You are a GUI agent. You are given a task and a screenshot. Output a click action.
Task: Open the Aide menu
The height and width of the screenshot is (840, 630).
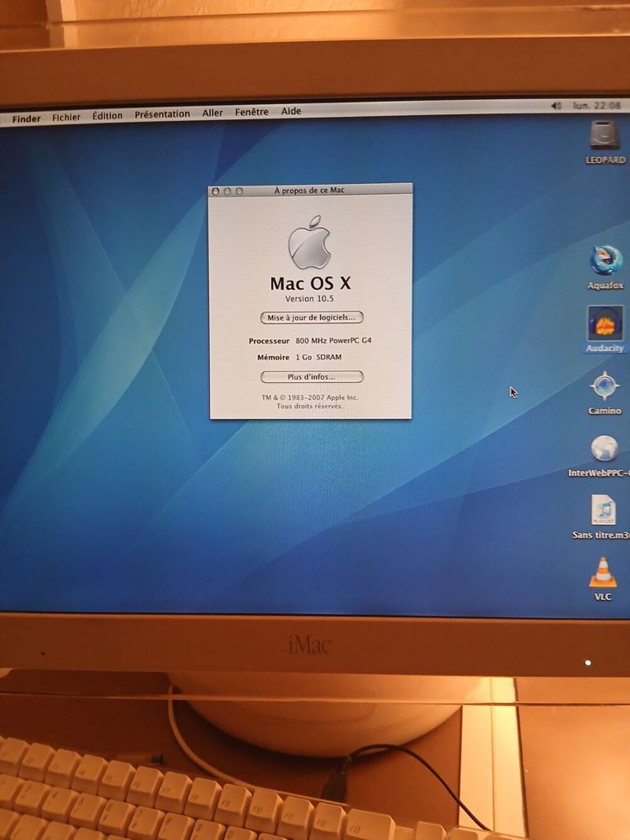click(290, 111)
